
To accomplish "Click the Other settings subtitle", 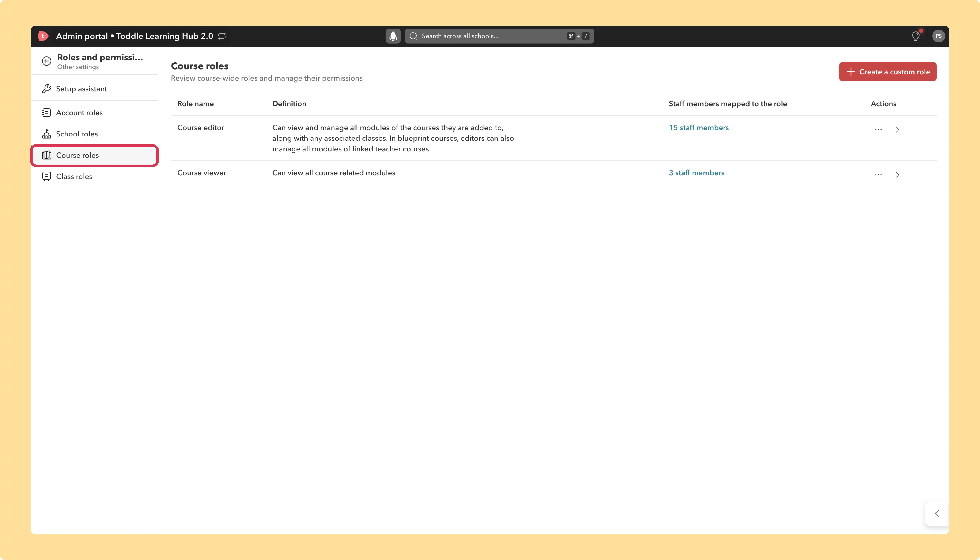I will 78,67.
